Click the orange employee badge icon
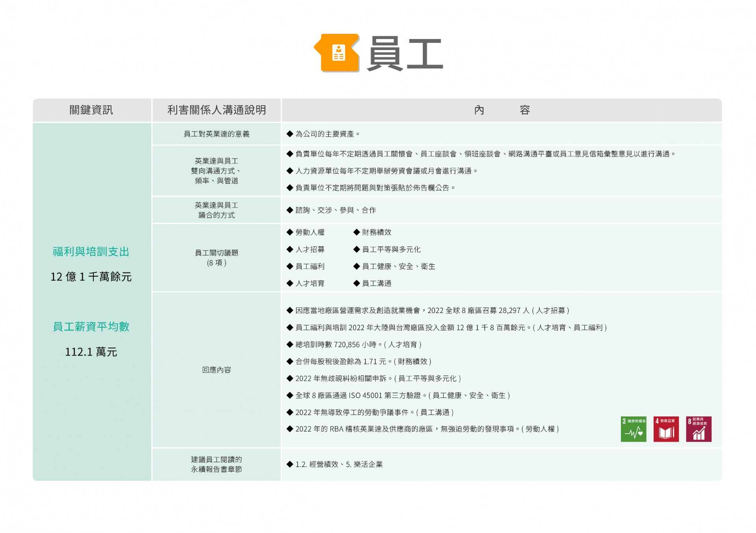Image resolution: width=756 pixels, height=533 pixels. click(x=337, y=53)
